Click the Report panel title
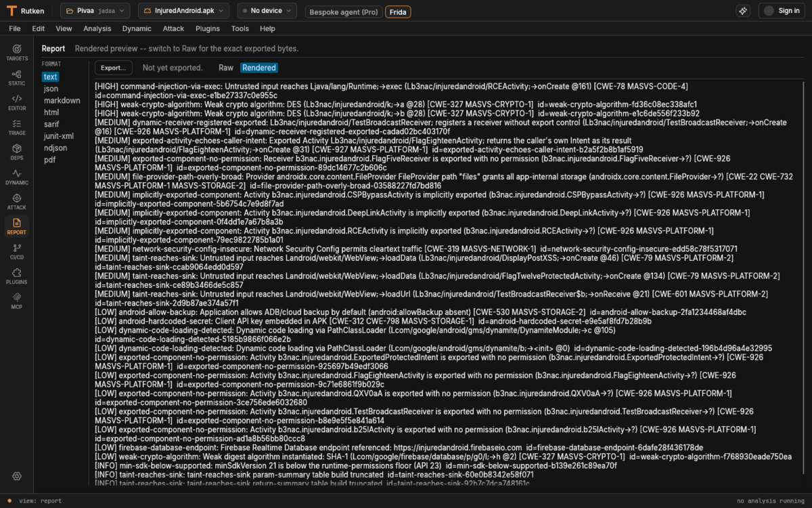This screenshot has width=812, height=508. click(53, 49)
